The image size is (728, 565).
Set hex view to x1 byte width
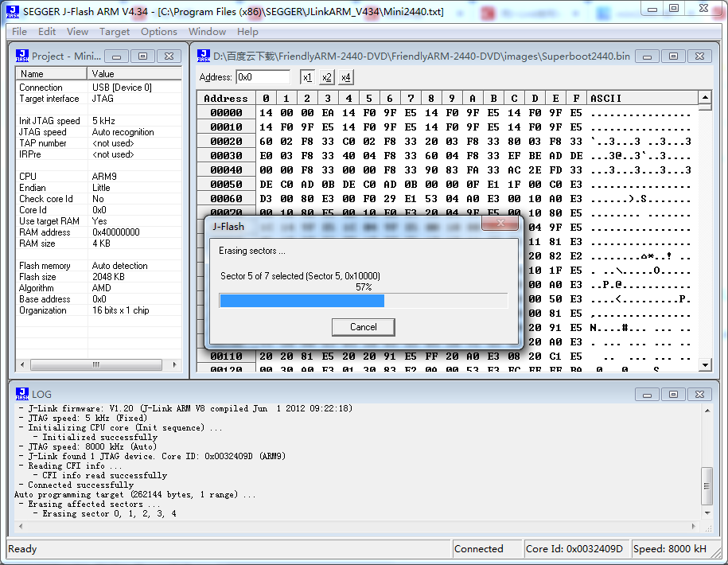point(307,77)
